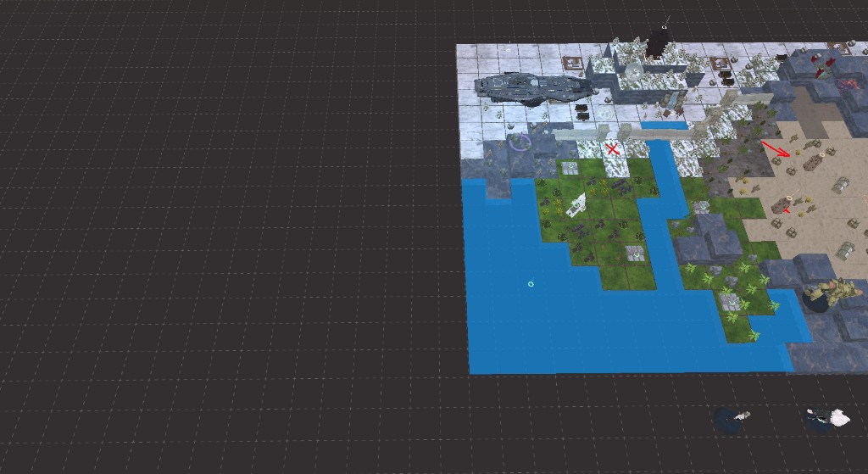
Task: Select the large gray spaceship on snow
Action: (534, 88)
